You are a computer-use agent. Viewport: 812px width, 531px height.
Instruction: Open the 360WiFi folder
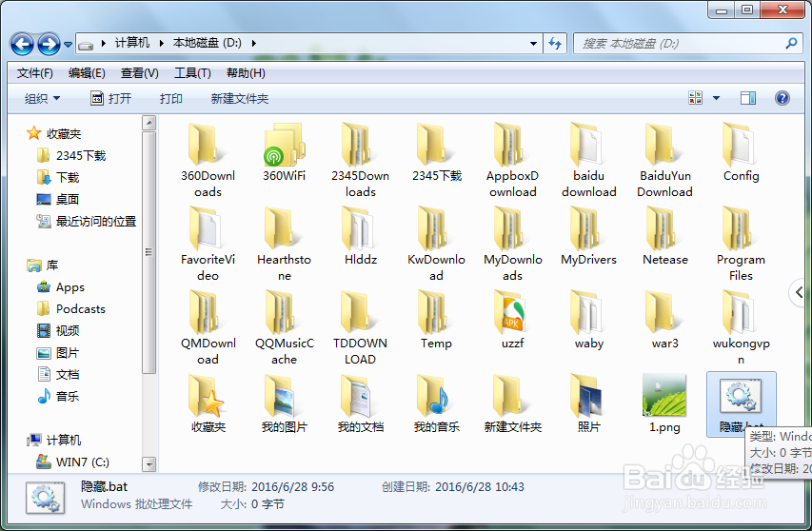coord(285,152)
